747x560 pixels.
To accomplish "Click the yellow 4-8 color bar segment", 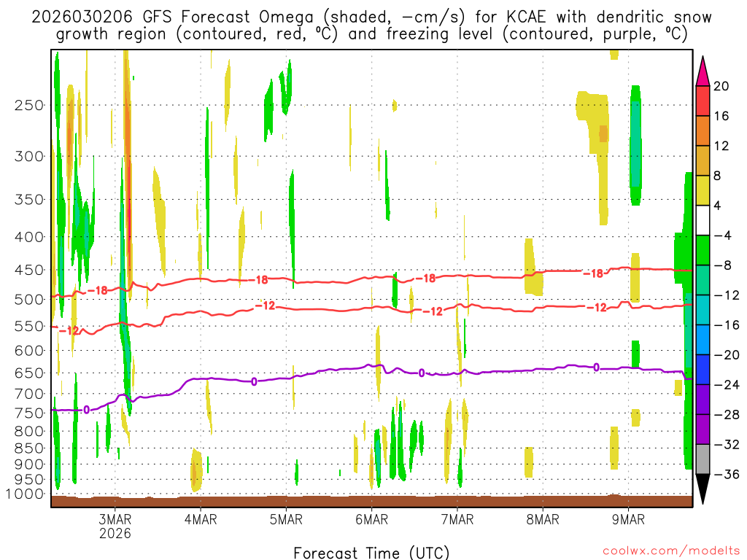I will click(x=703, y=190).
